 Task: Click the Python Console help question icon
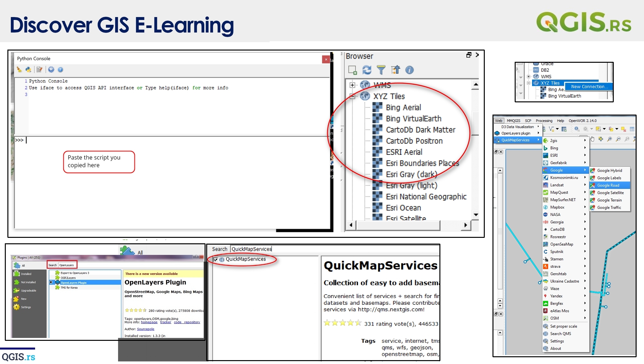[x=60, y=70]
